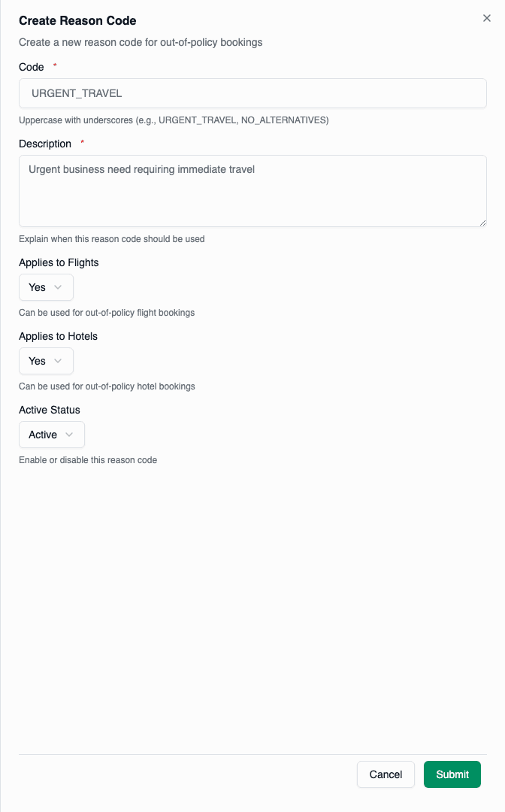505x812 pixels.
Task: Change flights applicability from Yes
Action: pos(46,287)
